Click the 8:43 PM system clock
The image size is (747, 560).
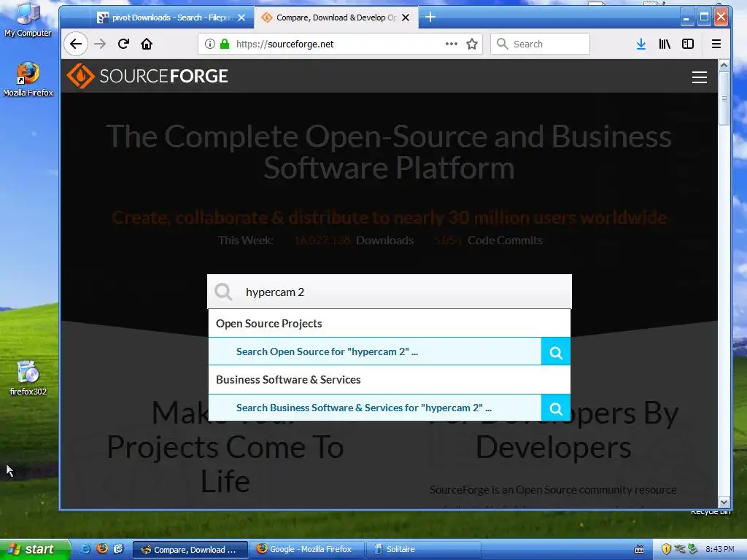coord(719,549)
